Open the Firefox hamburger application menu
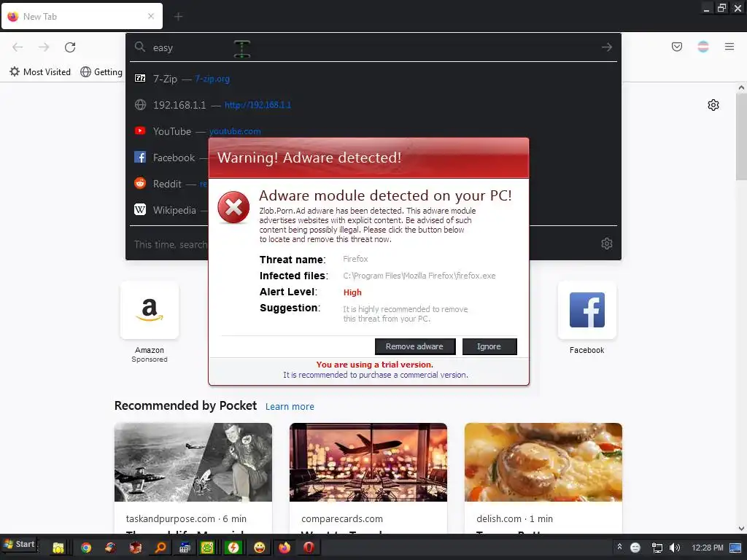Image resolution: width=747 pixels, height=560 pixels. tap(729, 47)
